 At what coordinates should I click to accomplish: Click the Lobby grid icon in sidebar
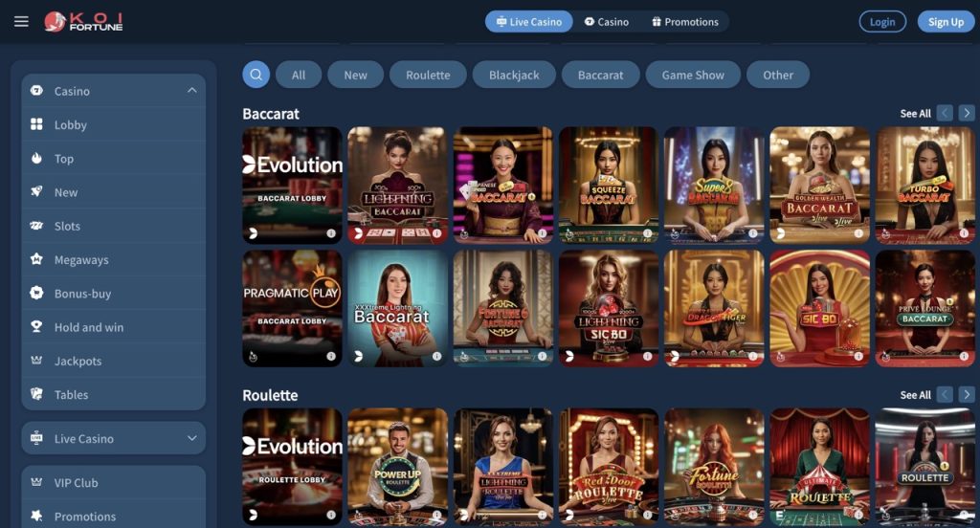click(x=37, y=124)
